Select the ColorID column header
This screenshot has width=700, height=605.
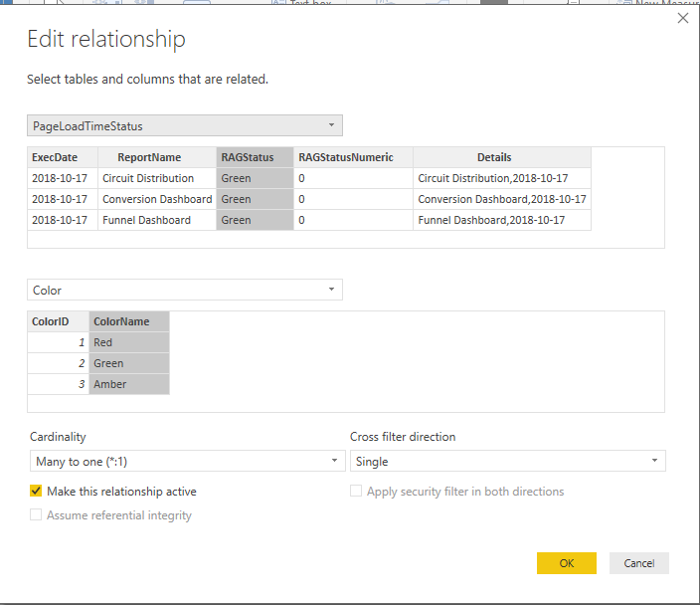58,321
